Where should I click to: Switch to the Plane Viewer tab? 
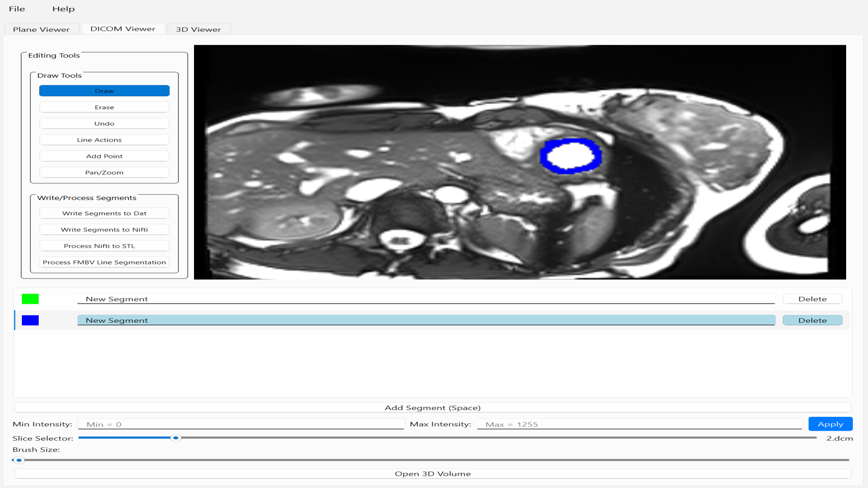[41, 29]
